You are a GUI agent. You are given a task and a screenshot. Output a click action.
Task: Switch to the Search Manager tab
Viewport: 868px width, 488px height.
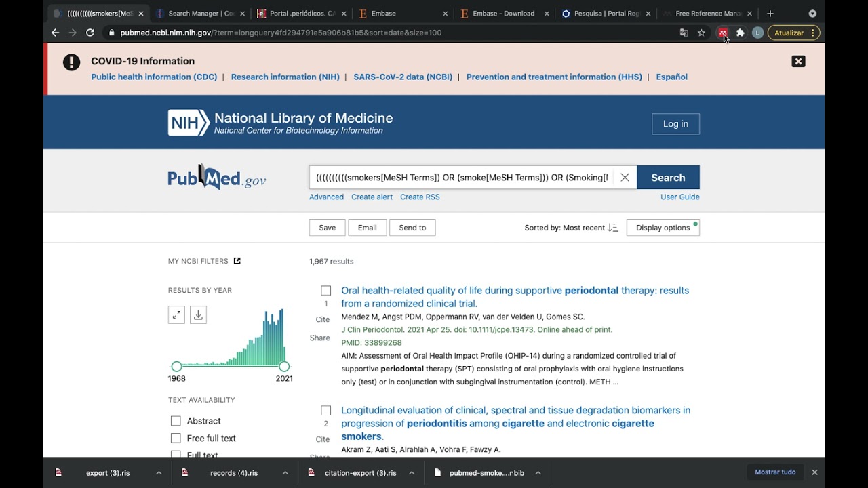(201, 14)
